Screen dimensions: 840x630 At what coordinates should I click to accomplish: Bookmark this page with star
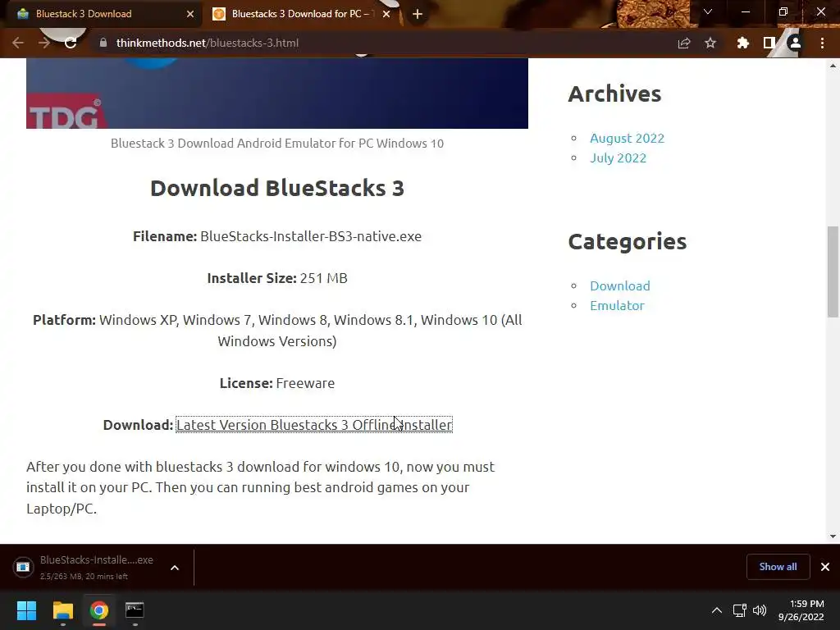click(x=710, y=43)
